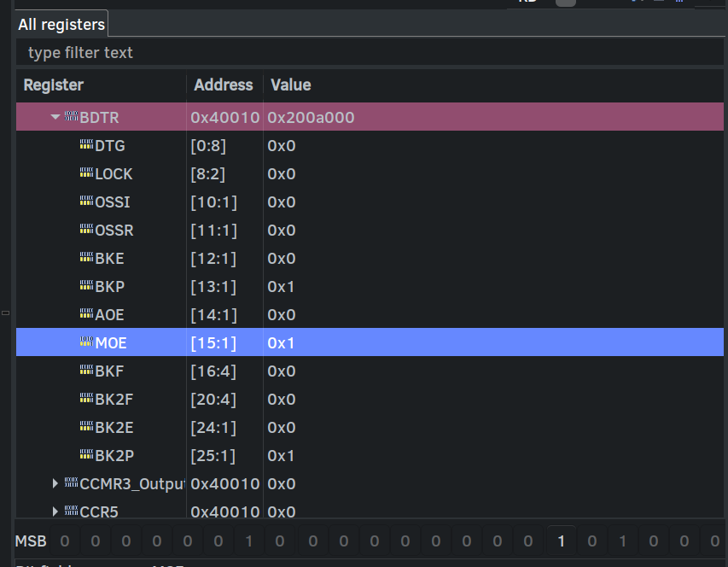
Task: Click the Register column header
Action: (53, 85)
